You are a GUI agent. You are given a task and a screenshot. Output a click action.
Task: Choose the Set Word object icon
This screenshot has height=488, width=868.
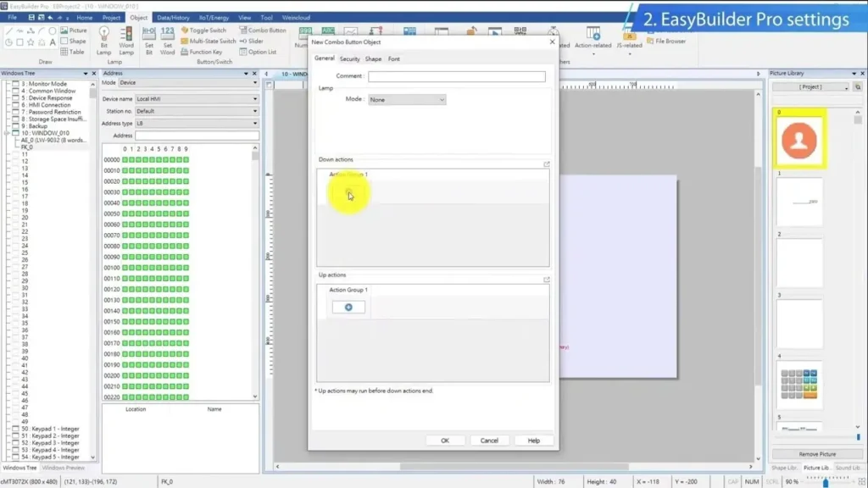[167, 37]
